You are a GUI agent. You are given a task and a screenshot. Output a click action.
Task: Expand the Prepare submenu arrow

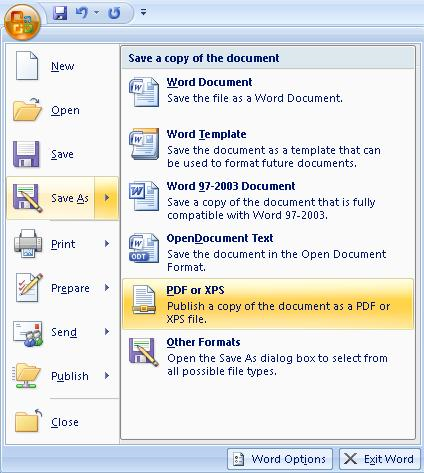(107, 288)
